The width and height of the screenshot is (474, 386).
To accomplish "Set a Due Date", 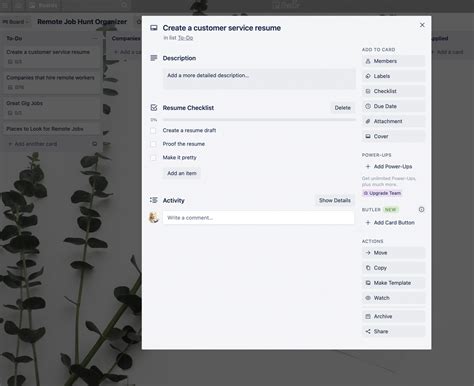I will (393, 106).
